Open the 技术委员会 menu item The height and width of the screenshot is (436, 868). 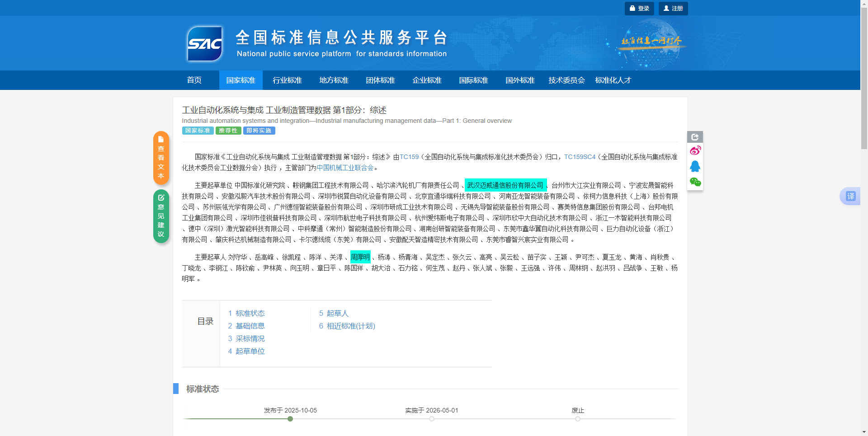pyautogui.click(x=566, y=80)
